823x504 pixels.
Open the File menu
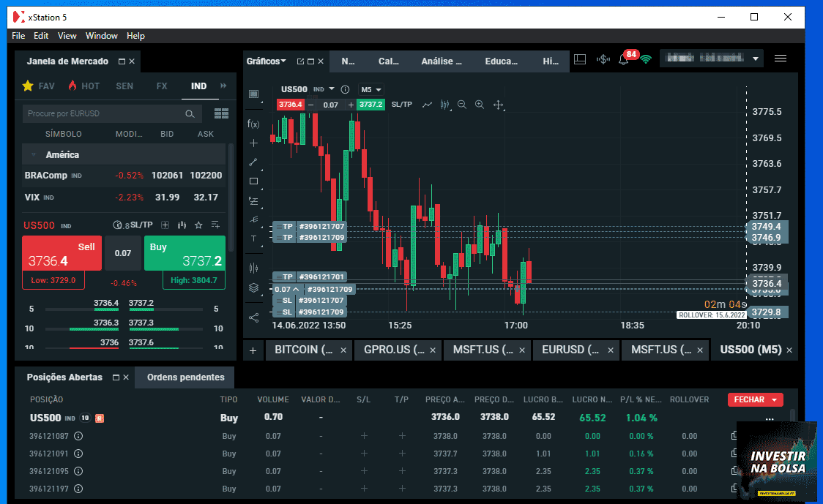coord(18,36)
